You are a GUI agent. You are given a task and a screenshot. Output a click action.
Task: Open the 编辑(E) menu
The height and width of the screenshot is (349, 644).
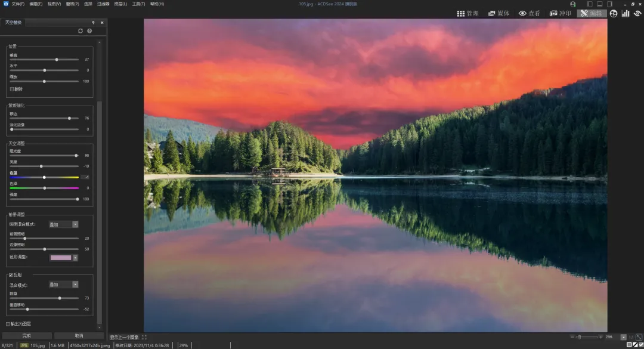click(x=36, y=4)
